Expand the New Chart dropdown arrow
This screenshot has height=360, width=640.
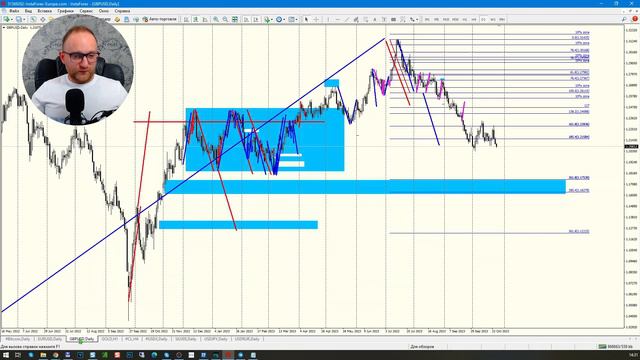[x=12, y=19]
